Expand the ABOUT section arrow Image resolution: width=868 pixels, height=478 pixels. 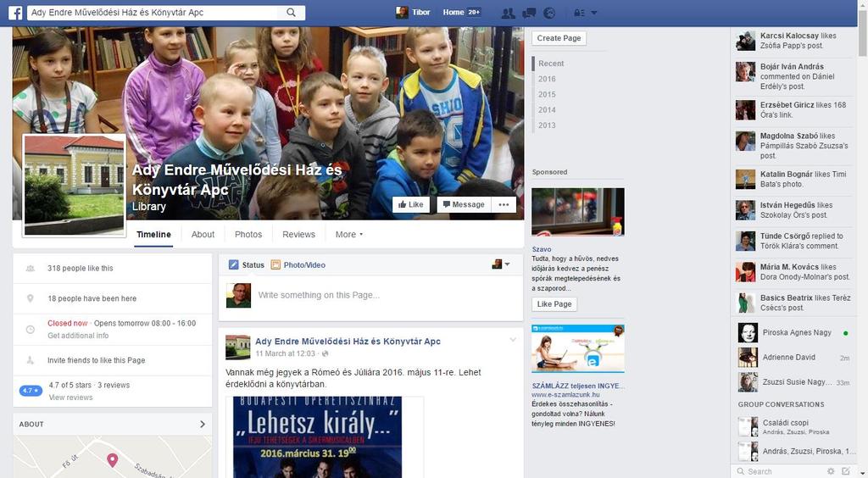(202, 425)
